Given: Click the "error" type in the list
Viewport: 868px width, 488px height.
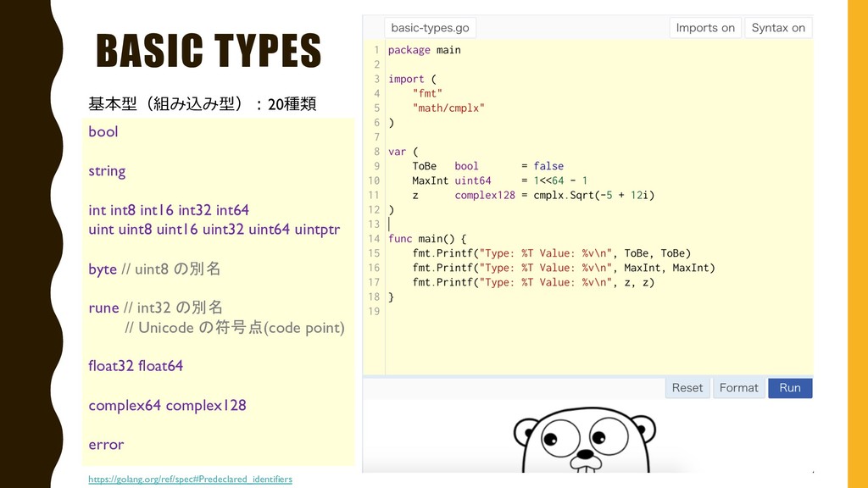Looking at the screenshot, I should click(106, 445).
